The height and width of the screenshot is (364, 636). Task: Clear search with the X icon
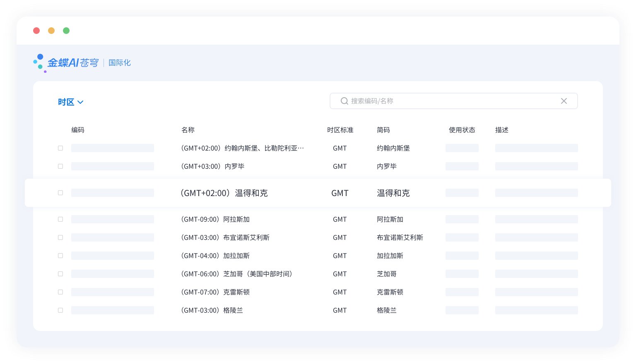pos(564,101)
